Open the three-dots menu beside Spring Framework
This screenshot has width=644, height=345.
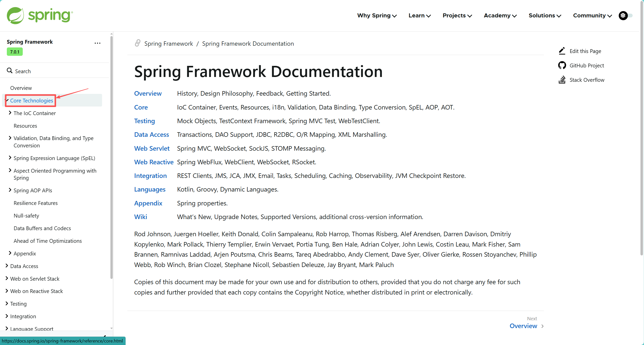[x=98, y=43]
